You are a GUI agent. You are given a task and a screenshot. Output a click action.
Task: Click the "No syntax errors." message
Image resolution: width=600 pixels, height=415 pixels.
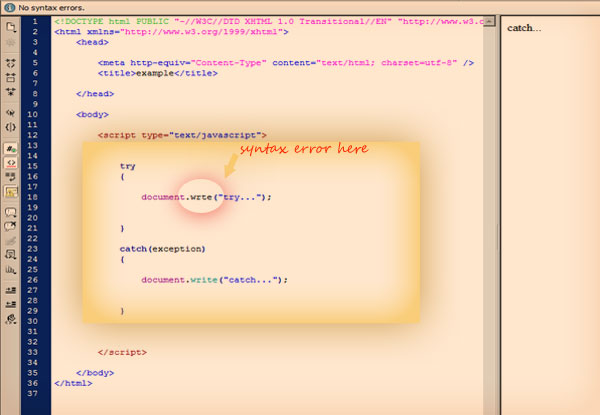[x=52, y=8]
